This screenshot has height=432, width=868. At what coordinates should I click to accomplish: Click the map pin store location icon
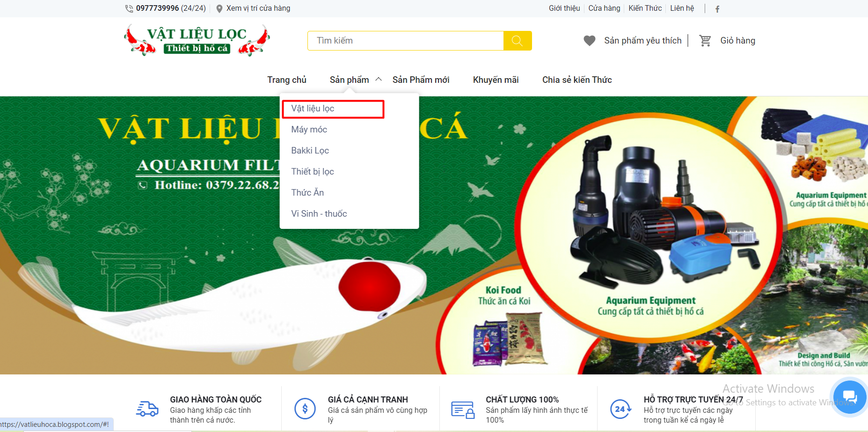(x=219, y=8)
